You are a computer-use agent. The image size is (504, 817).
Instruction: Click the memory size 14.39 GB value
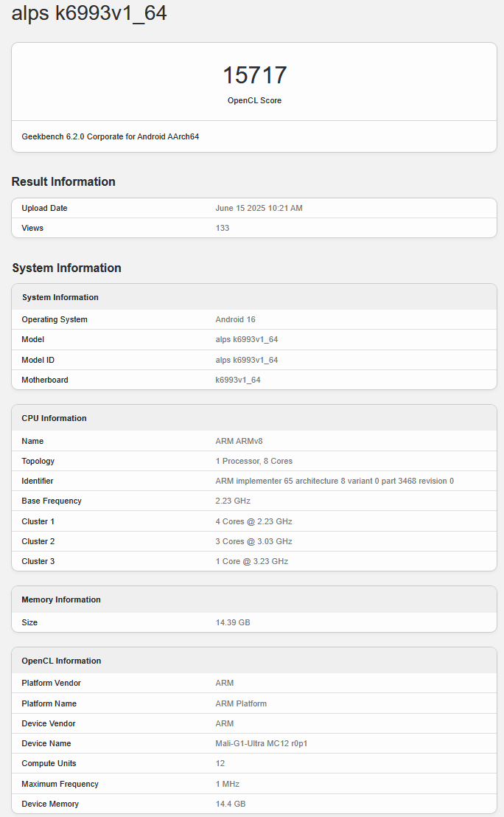233,622
